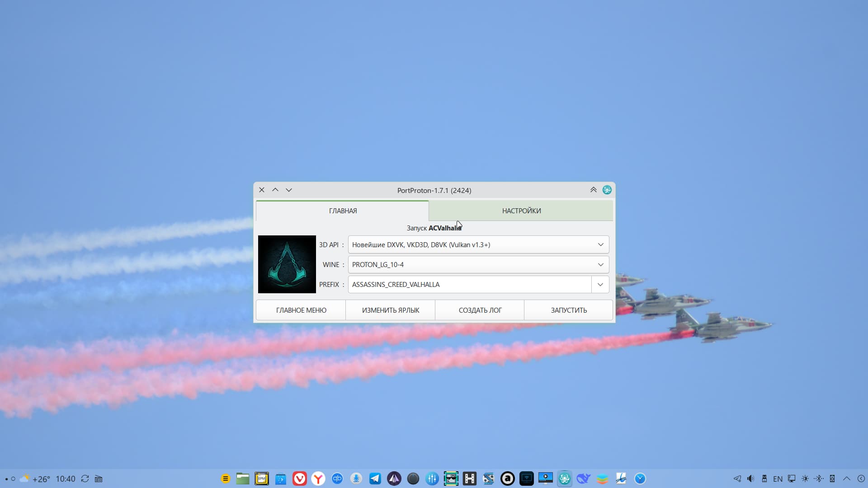Close the PortProton window
This screenshot has width=868, height=488.
[262, 190]
